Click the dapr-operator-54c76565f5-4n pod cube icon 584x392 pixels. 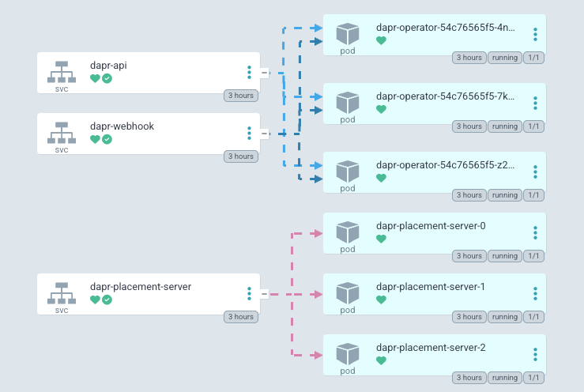[x=348, y=33]
